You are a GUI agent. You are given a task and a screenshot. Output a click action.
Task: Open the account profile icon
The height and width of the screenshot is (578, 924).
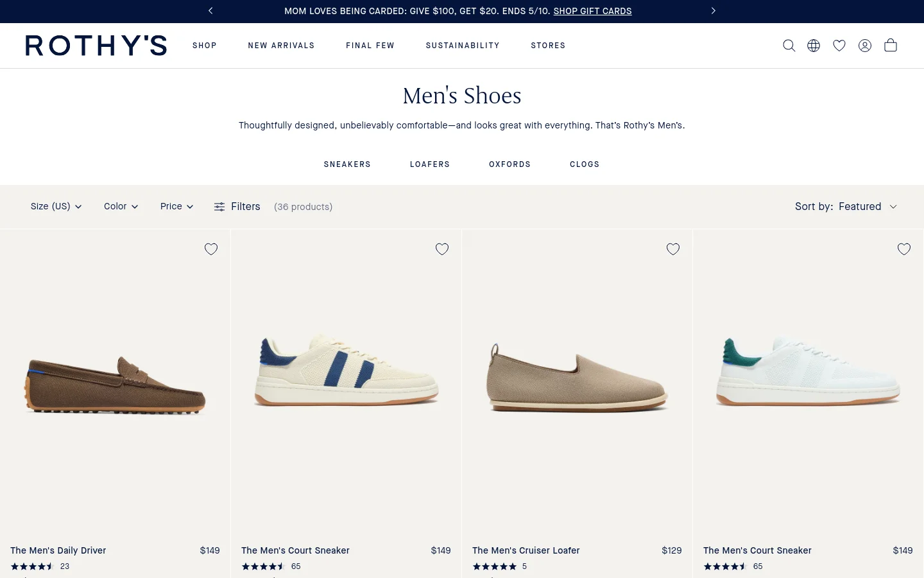(x=865, y=46)
